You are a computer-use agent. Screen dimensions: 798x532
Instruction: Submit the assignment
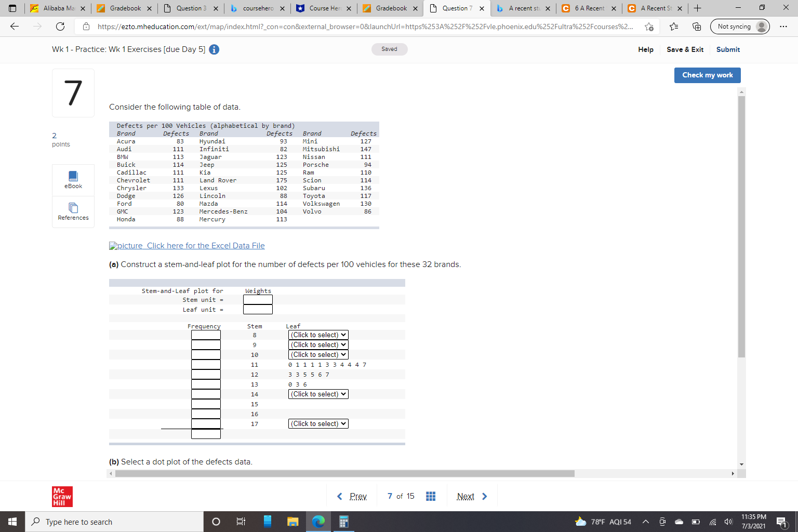[727, 49]
